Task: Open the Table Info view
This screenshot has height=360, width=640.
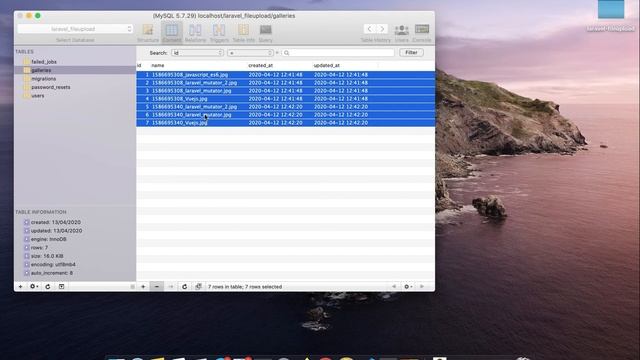Action: (x=244, y=33)
